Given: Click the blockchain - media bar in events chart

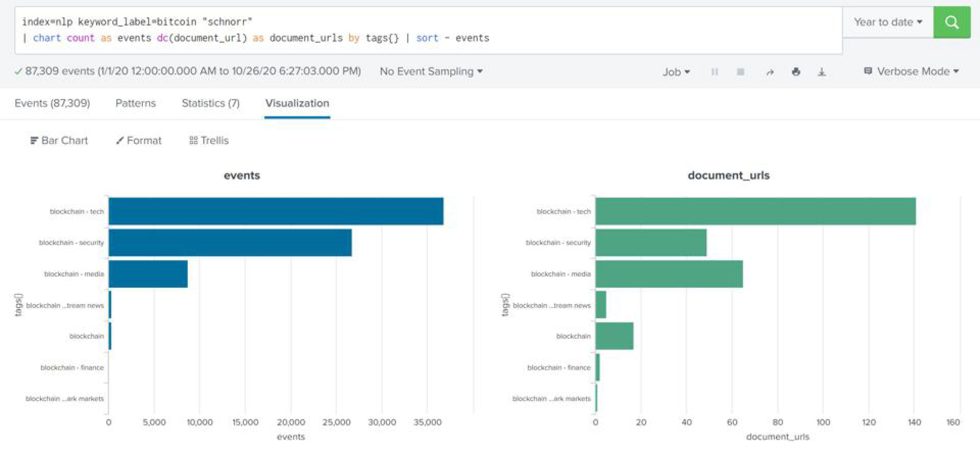Looking at the screenshot, I should coord(148,274).
